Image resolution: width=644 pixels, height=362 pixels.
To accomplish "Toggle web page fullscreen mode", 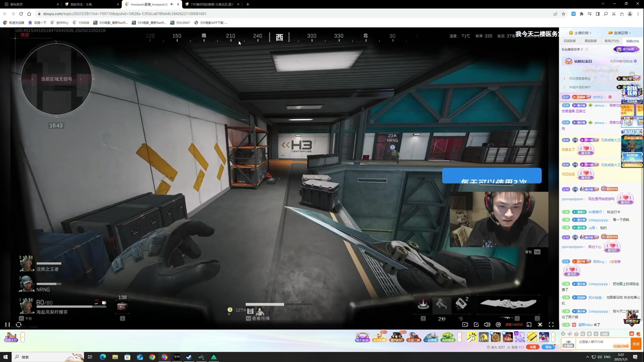I will point(540,324).
